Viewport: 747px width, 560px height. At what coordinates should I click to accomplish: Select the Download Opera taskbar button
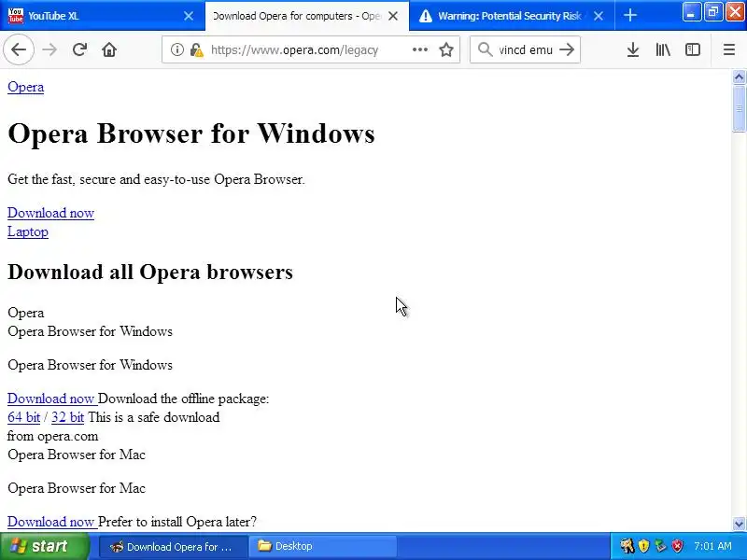point(174,547)
